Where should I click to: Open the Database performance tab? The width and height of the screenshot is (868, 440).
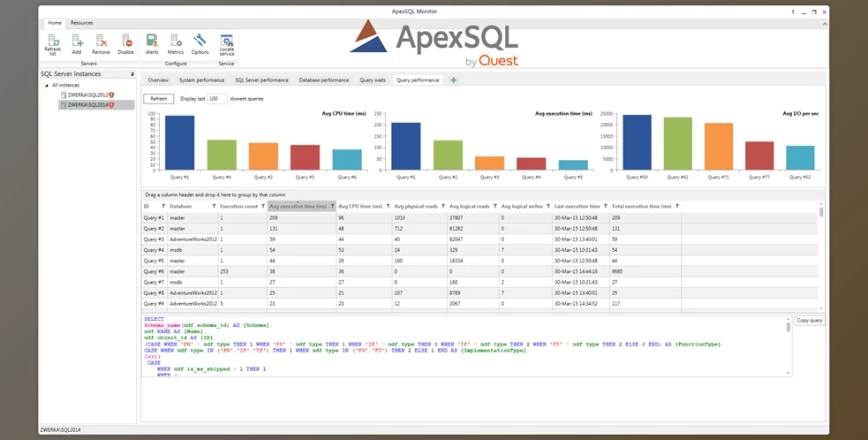[324, 80]
